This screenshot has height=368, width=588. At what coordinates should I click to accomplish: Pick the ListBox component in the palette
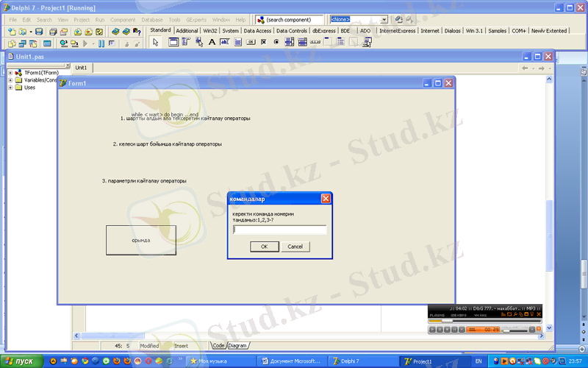click(290, 42)
